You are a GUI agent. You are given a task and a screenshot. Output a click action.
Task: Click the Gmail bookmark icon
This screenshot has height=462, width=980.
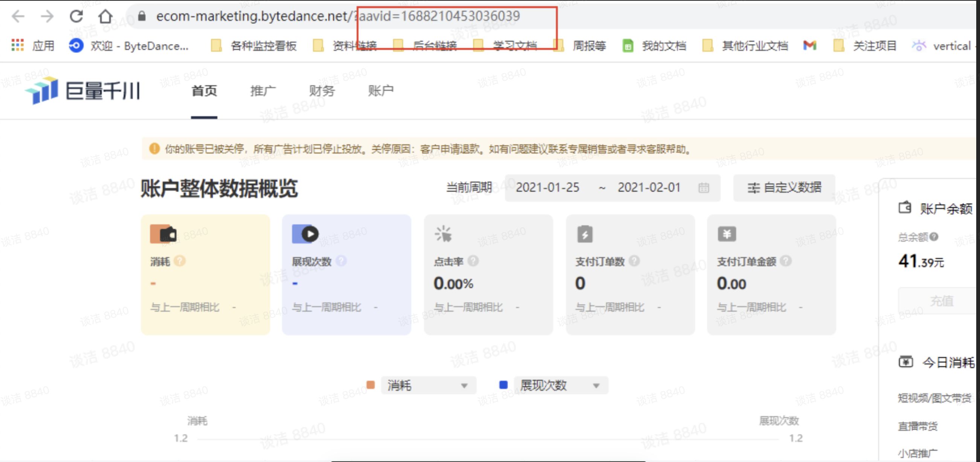(x=809, y=46)
